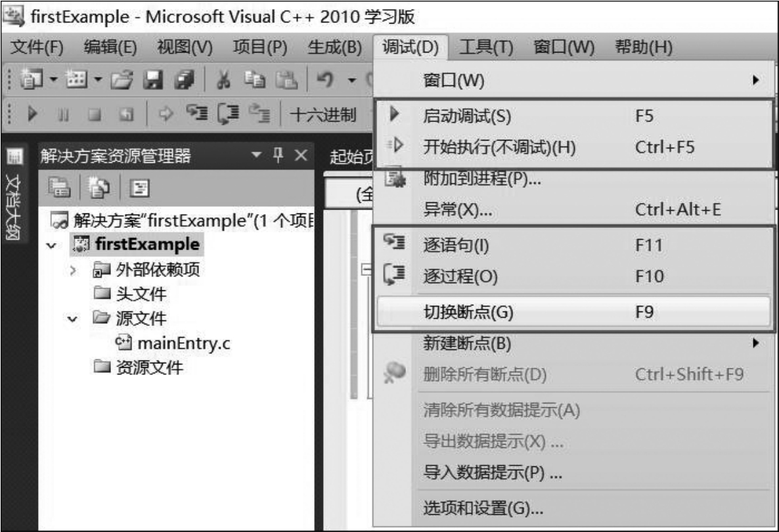Click the Step Into toolbar icon

coord(197,113)
